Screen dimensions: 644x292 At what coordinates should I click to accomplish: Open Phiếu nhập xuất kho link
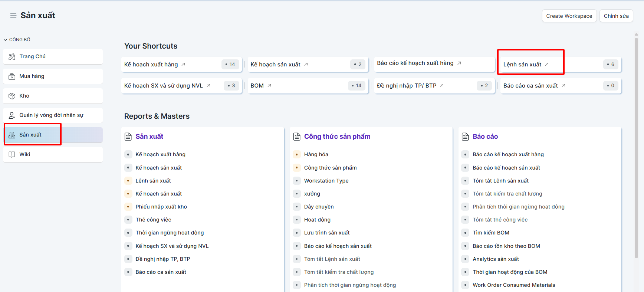(161, 207)
